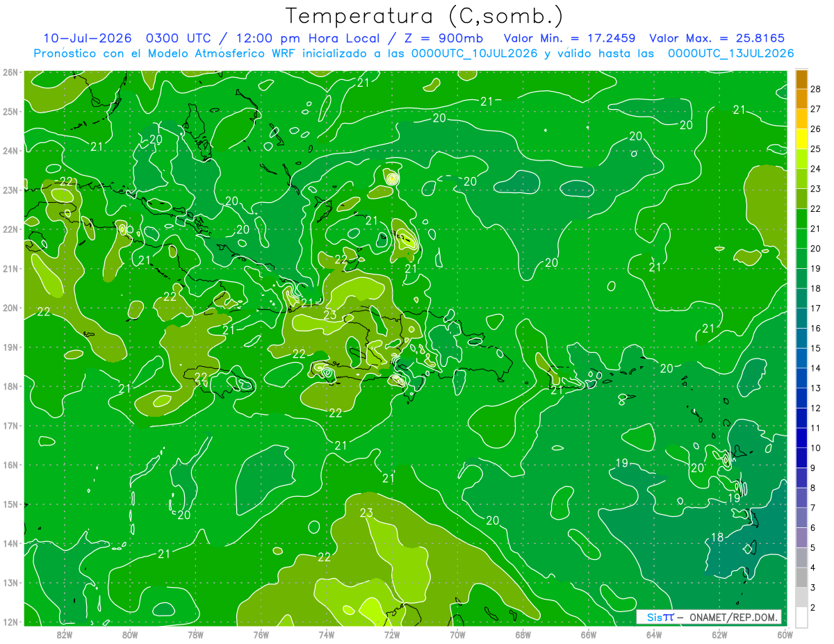Viewport: 834px width, 644px height.
Task: Click color scale label '28'
Action: coord(816,89)
